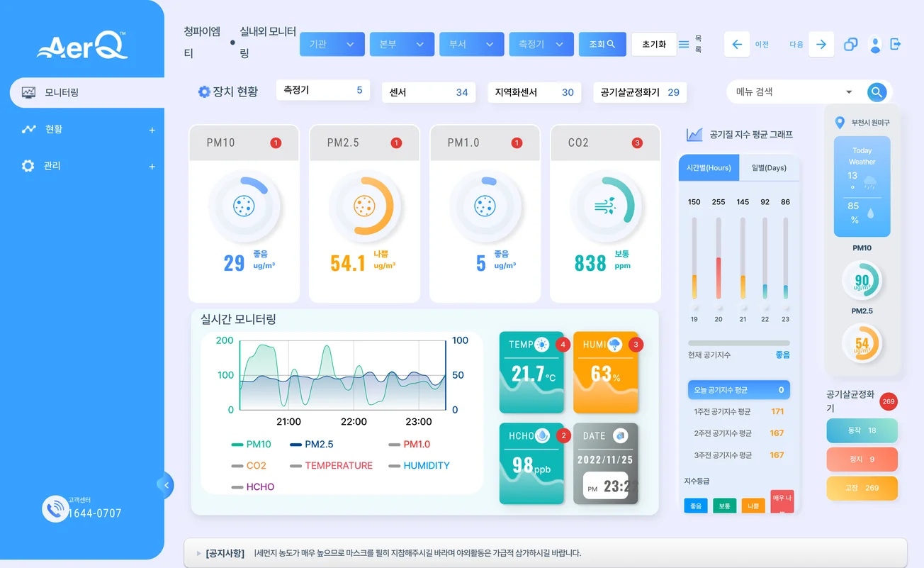The image size is (924, 568).
Task: Click the hour 22 index bar
Action: (765, 258)
